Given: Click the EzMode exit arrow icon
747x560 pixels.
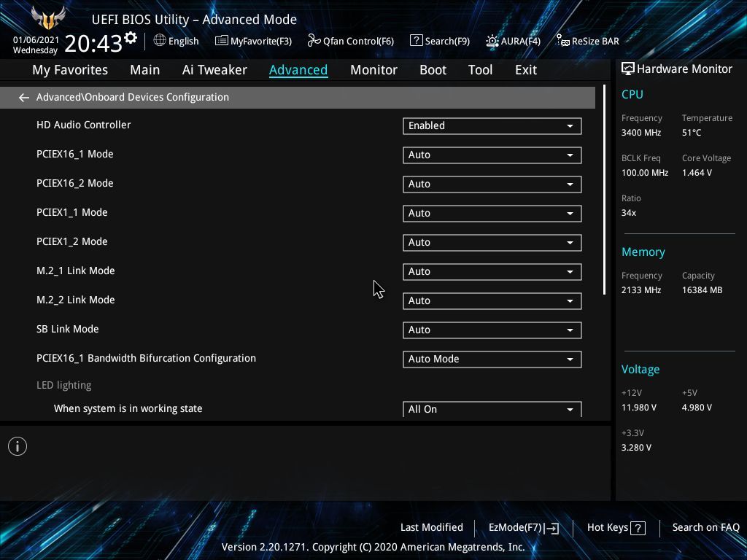Looking at the screenshot, I should [551, 528].
